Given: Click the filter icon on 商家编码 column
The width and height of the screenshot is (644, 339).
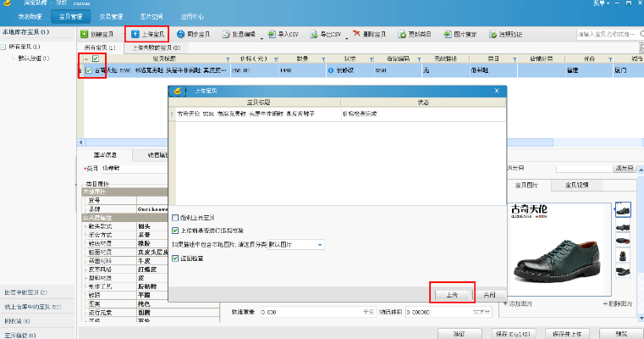Looking at the screenshot, I should click(x=419, y=59).
